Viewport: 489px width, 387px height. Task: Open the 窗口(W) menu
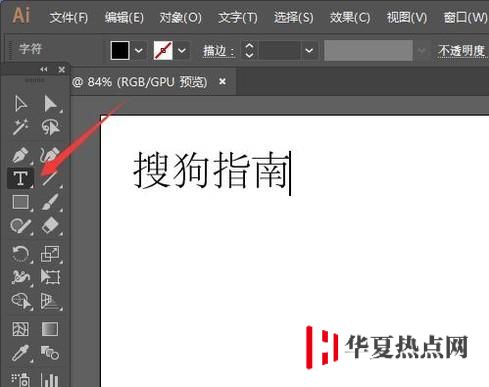pyautogui.click(x=465, y=18)
